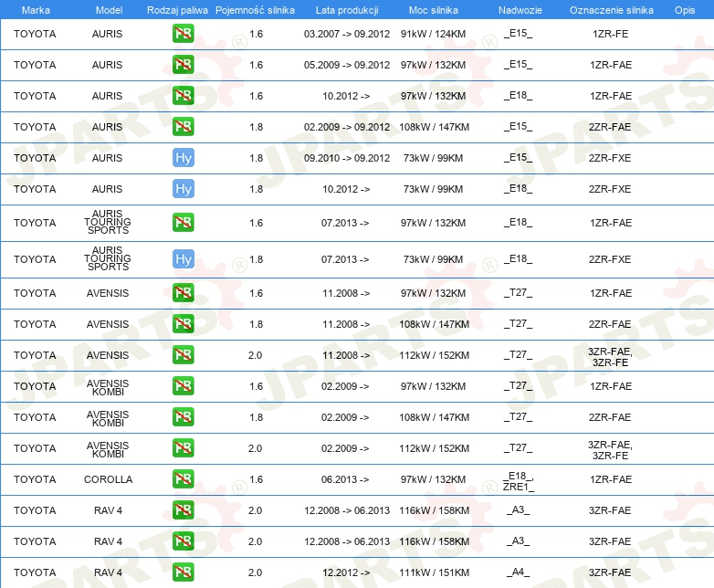Click petrol icon in Avensis 1.6 11.2008 row

183,293
